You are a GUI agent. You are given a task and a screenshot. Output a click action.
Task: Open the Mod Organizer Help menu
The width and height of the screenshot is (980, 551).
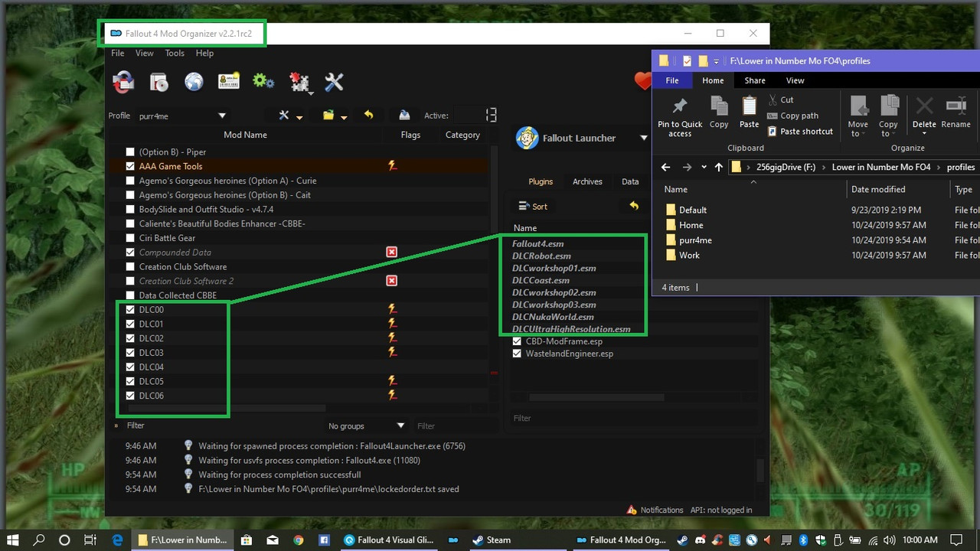point(204,54)
